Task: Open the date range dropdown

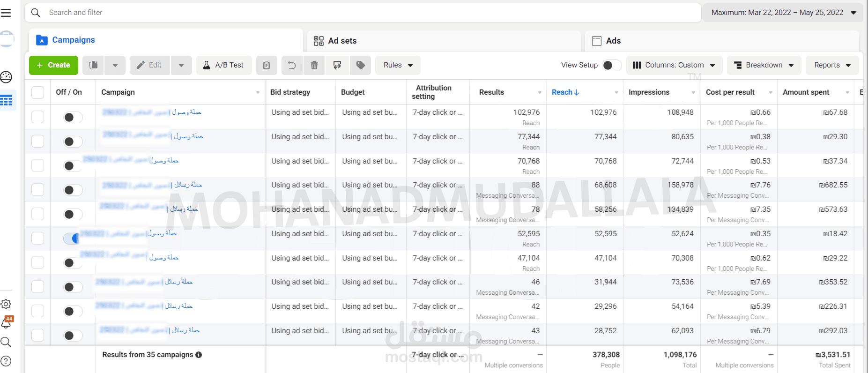Action: pos(783,13)
